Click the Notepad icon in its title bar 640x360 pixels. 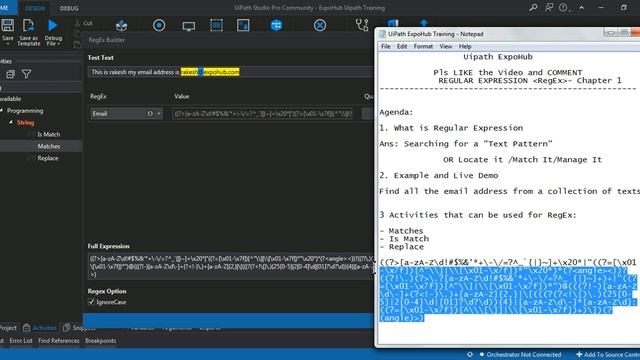click(382, 34)
